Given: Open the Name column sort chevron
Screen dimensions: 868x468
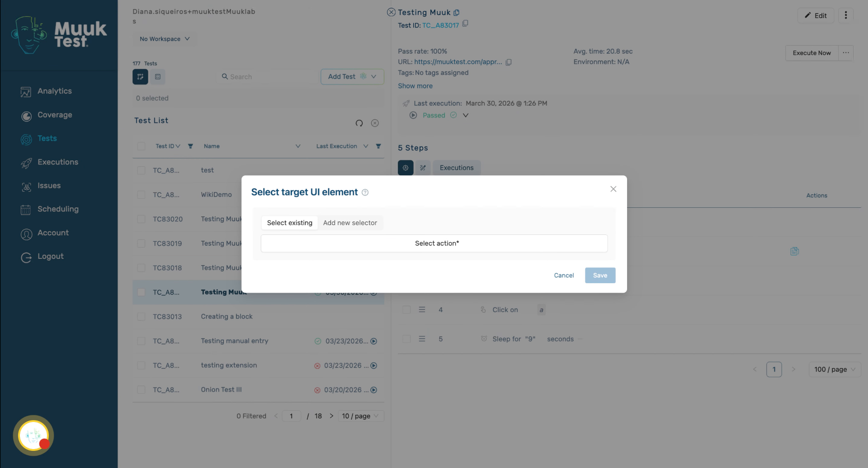Looking at the screenshot, I should pos(298,146).
